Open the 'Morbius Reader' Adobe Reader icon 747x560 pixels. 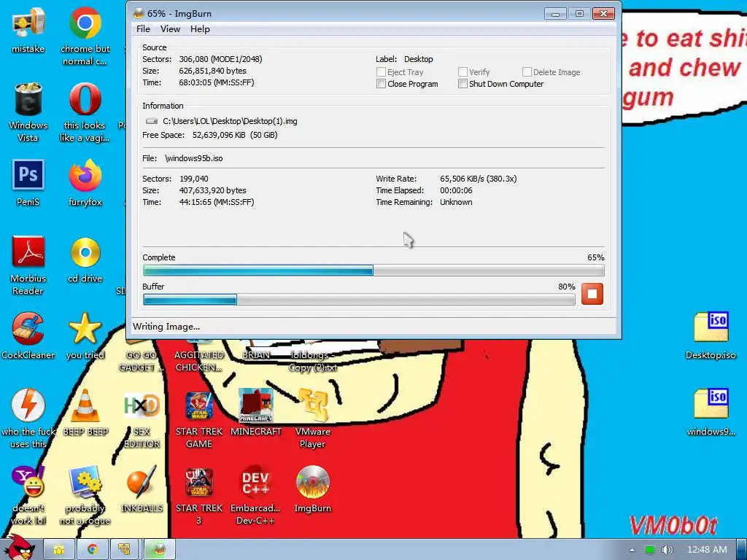[28, 252]
